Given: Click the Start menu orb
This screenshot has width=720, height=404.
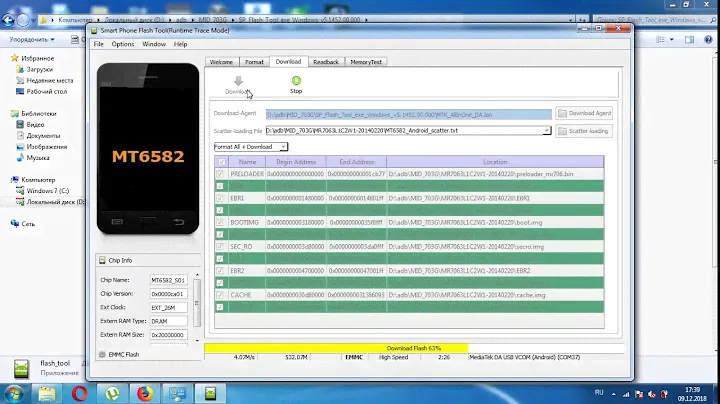Looking at the screenshot, I should click(17, 393).
